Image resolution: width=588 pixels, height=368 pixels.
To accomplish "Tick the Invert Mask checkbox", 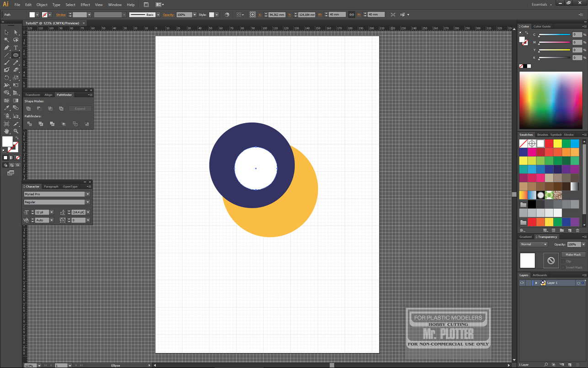I will (563, 267).
